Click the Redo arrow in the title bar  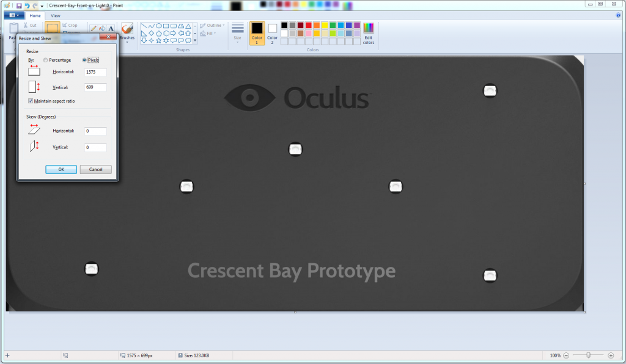coord(35,5)
